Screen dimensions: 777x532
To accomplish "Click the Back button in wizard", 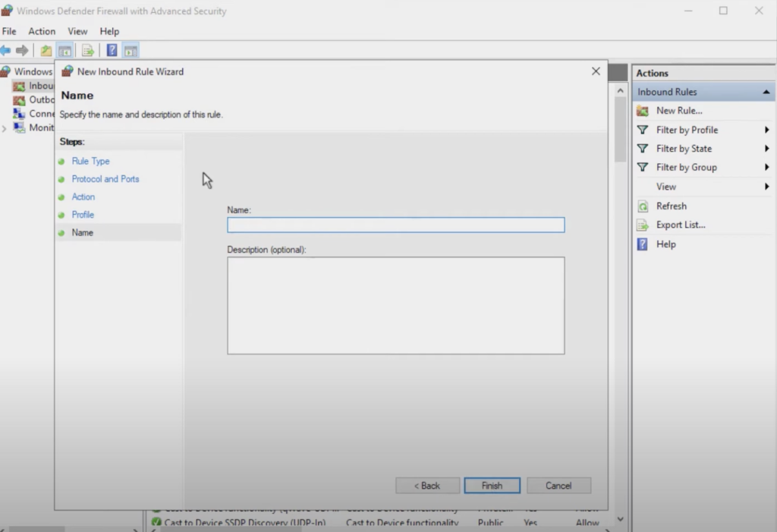I will point(427,486).
